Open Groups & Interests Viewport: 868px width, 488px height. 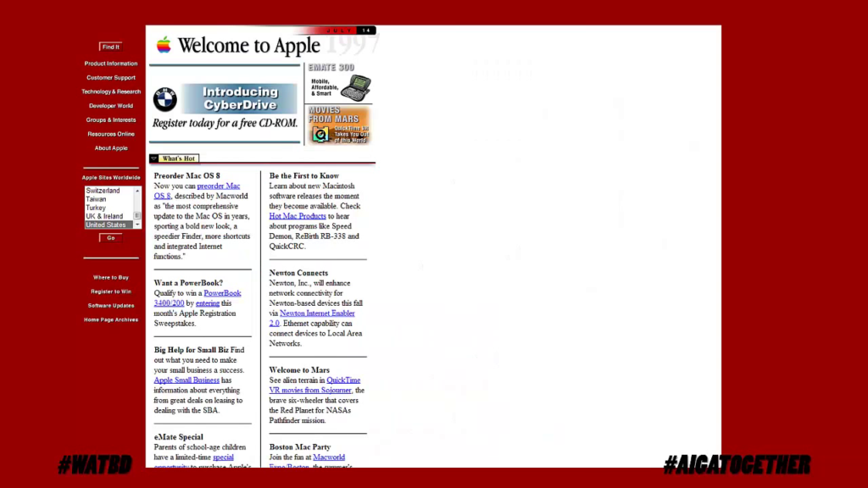click(111, 120)
